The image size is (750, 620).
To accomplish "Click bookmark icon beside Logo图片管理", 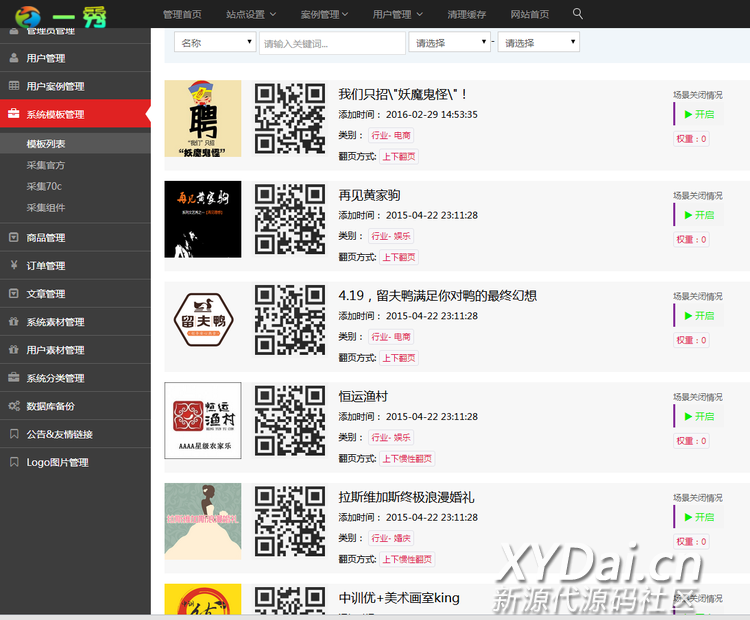I will [x=14, y=462].
